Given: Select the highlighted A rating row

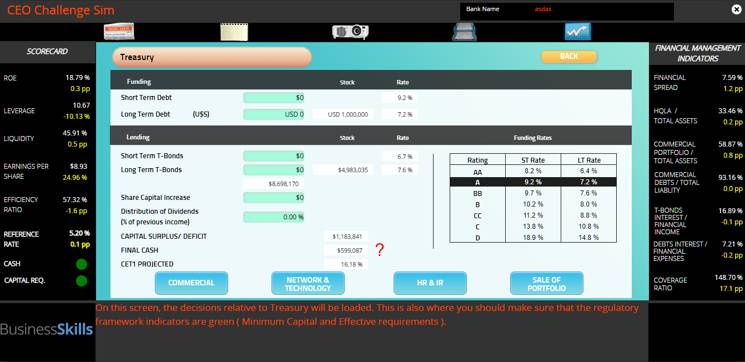Looking at the screenshot, I should (x=533, y=181).
